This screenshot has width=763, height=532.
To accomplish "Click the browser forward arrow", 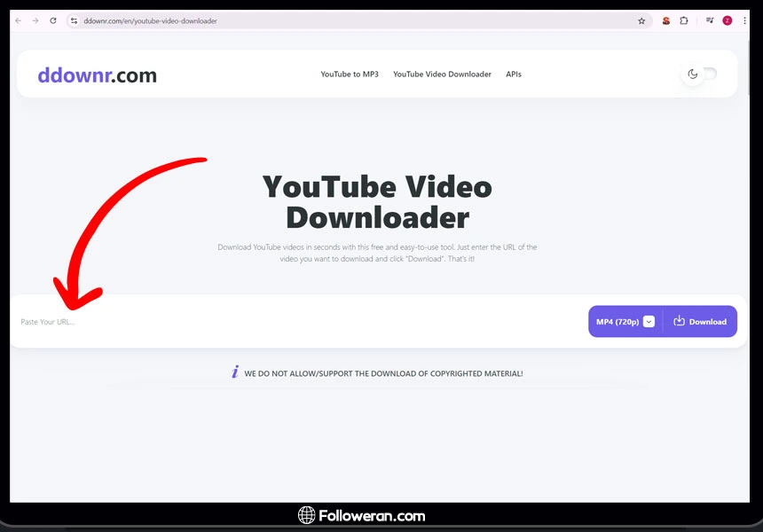I will [x=35, y=20].
